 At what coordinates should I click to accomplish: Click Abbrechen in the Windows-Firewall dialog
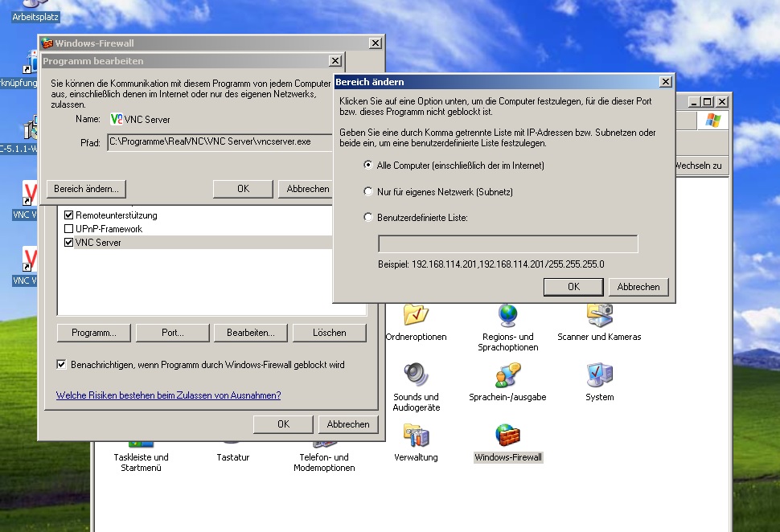348,424
